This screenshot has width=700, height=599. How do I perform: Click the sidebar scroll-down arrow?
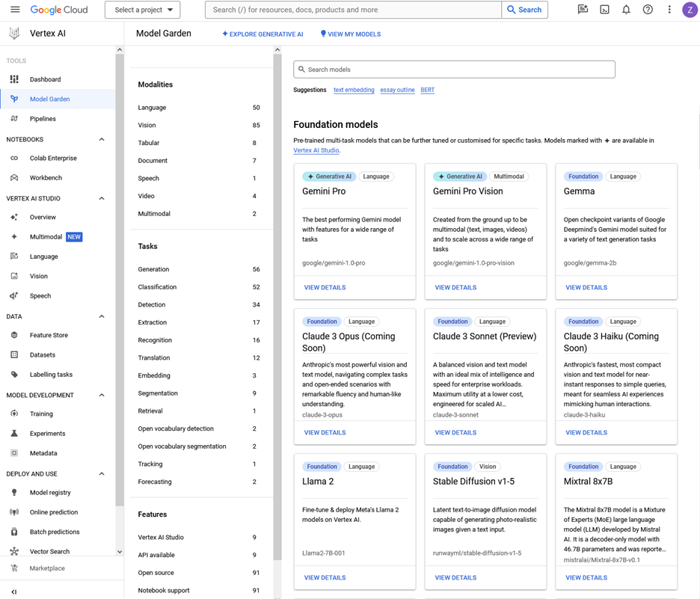(x=120, y=552)
